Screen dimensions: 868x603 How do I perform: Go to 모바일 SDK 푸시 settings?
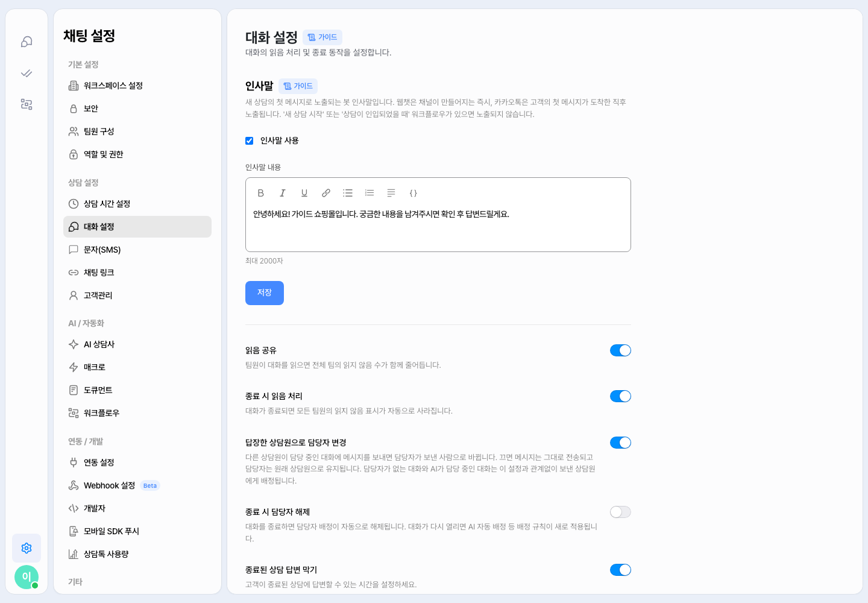[x=137, y=531]
